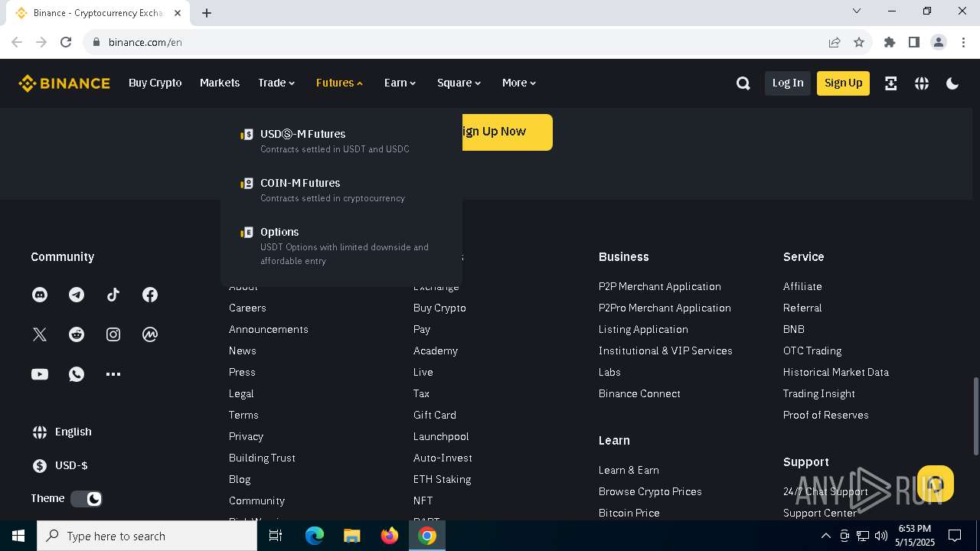Open the browser profile avatar icon
The height and width of the screenshot is (551, 980).
(x=939, y=42)
